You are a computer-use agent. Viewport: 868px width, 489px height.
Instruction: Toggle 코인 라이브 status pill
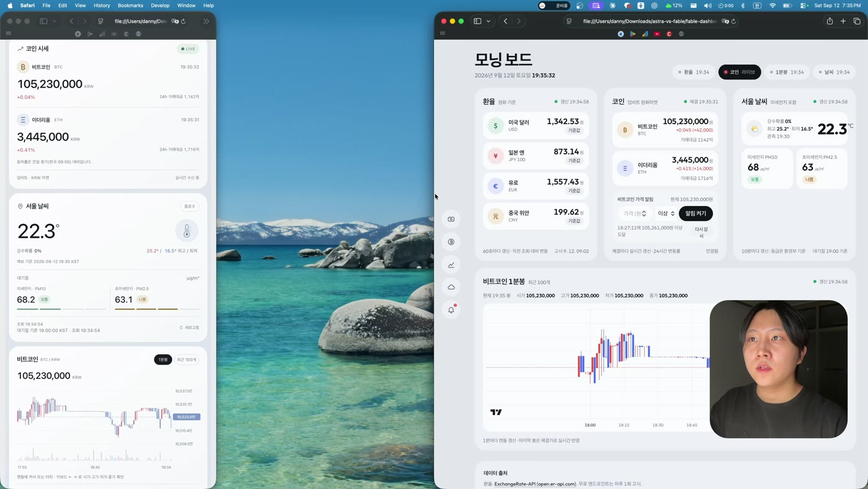coord(740,72)
